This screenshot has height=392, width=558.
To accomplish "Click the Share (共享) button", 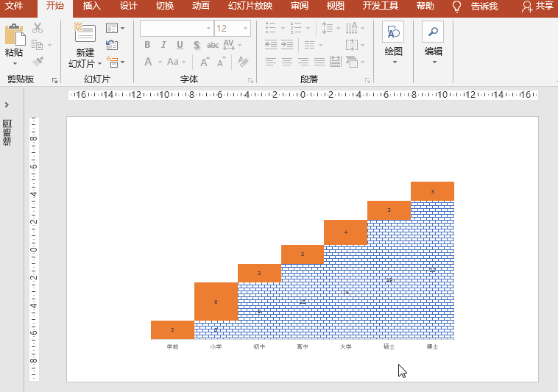I will [x=537, y=7].
